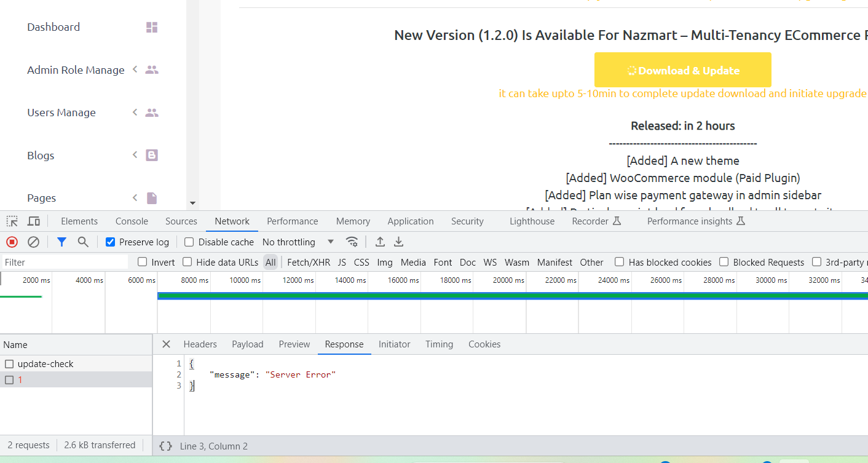
Task: Open the Cookies tab of the request
Action: [x=484, y=344]
